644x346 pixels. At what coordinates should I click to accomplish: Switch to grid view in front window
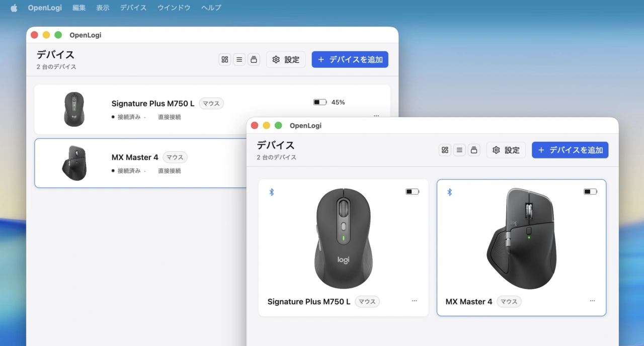(445, 150)
